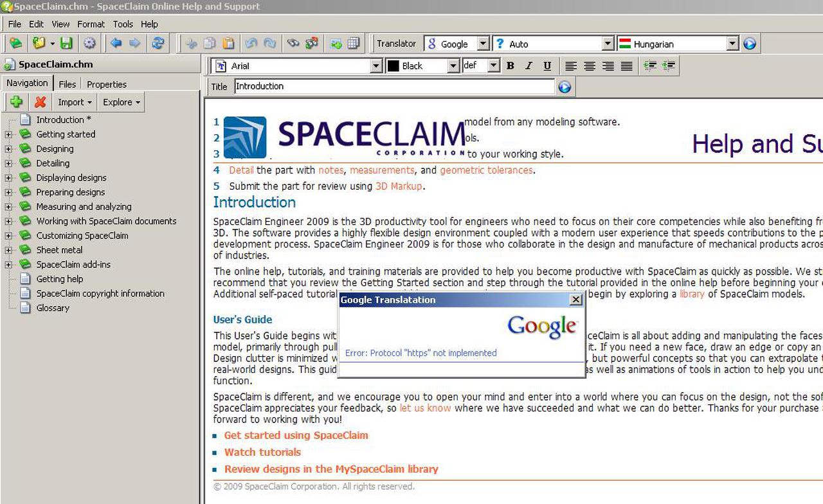The image size is (823, 504).
Task: Expand the Detailing tree node
Action: (x=8, y=163)
